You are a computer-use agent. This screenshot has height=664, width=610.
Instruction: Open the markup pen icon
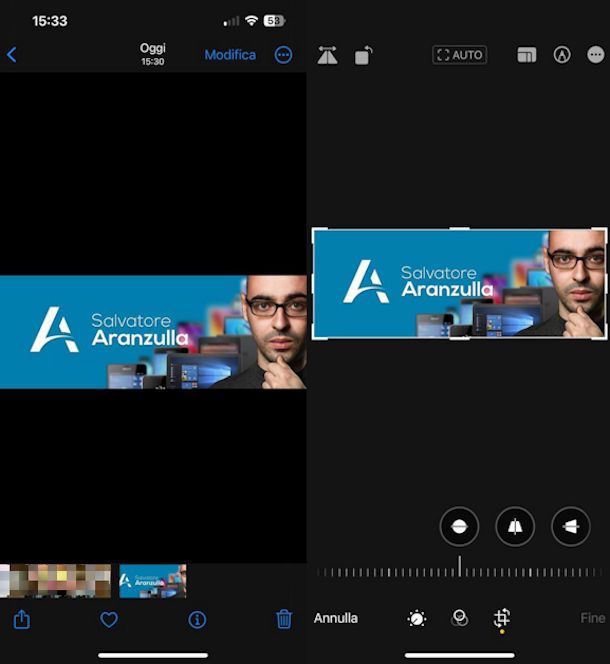pyautogui.click(x=562, y=55)
